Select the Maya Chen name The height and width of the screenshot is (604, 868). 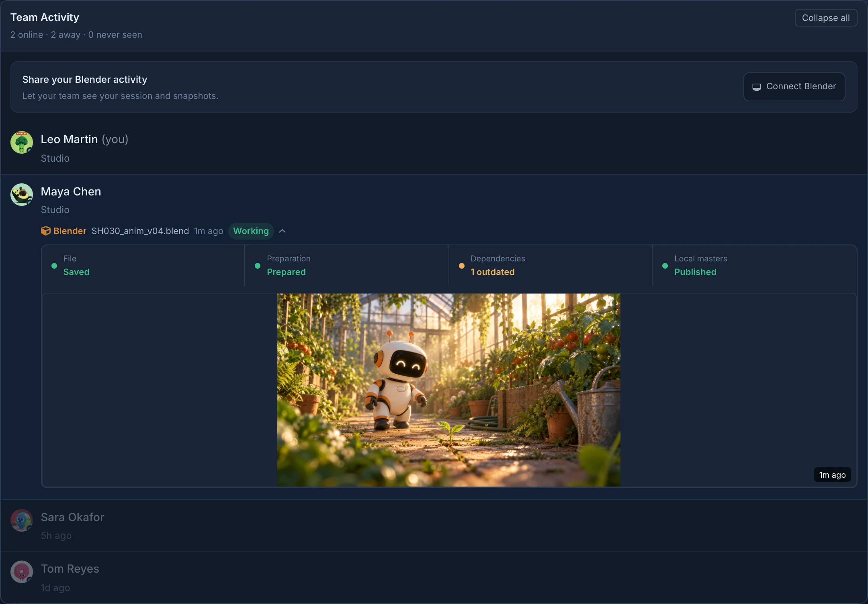[71, 191]
